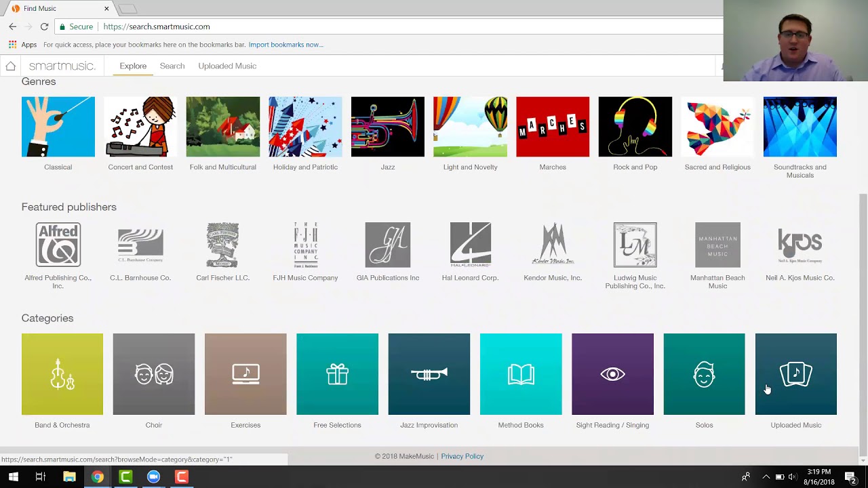Open Carl Fischer LLC. publisher logo
Screen dimensions: 868x488
[223, 245]
